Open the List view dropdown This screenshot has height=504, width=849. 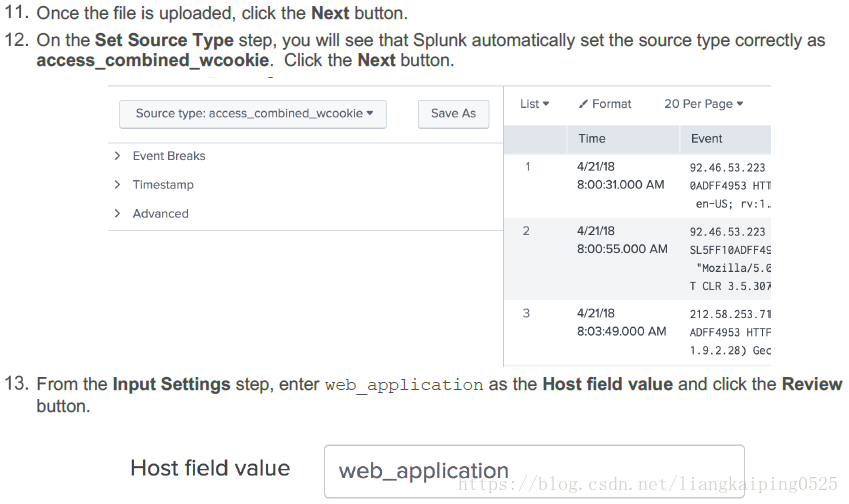534,104
